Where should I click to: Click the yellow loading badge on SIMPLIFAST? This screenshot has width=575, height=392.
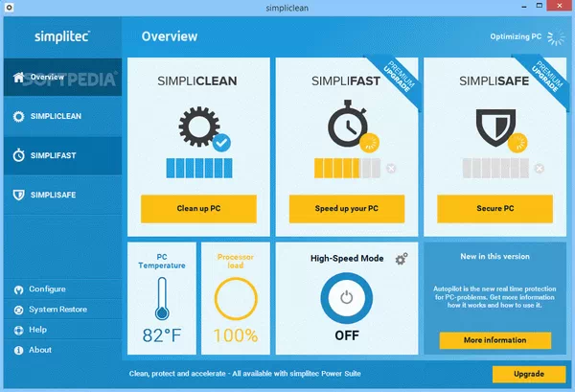pyautogui.click(x=369, y=143)
